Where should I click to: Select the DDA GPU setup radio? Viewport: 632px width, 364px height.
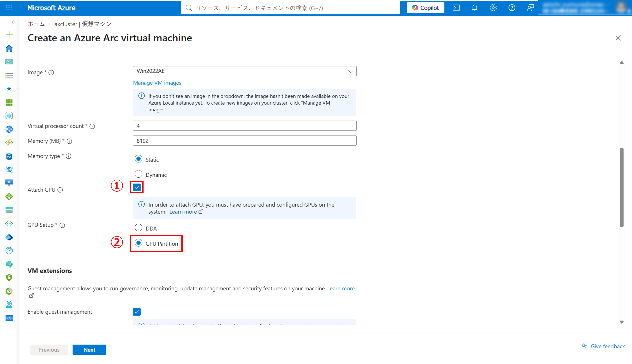click(x=138, y=228)
